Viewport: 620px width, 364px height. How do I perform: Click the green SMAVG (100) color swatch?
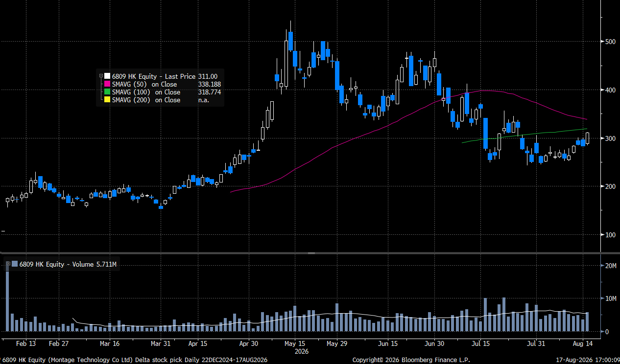(x=107, y=92)
